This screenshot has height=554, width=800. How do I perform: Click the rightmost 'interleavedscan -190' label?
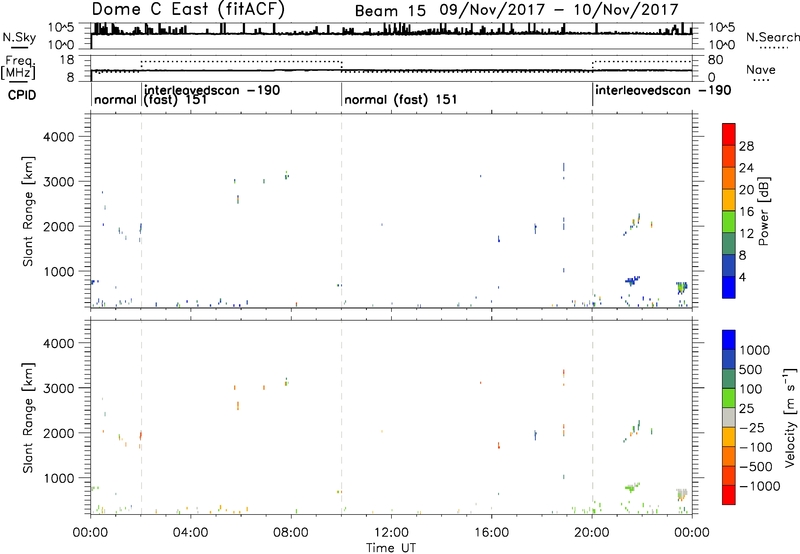[x=663, y=91]
